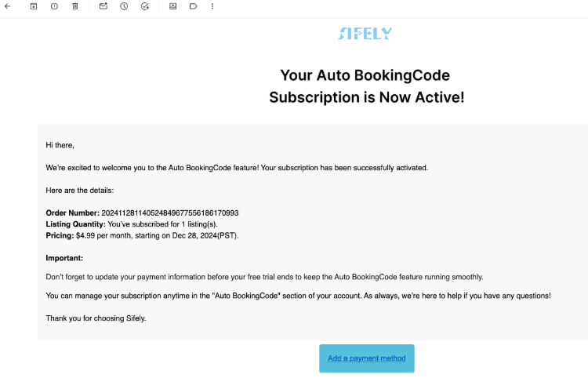588x378 pixels.
Task: Archive this email
Action: 34,6
